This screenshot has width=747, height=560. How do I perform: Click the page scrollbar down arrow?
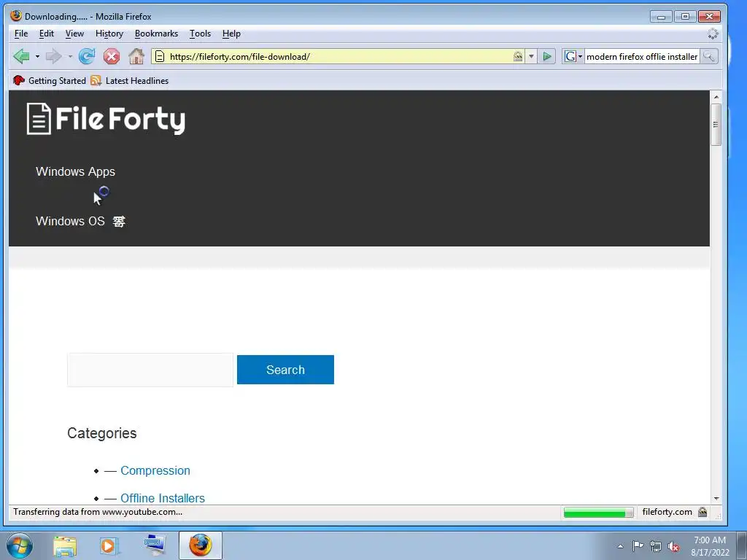point(716,499)
